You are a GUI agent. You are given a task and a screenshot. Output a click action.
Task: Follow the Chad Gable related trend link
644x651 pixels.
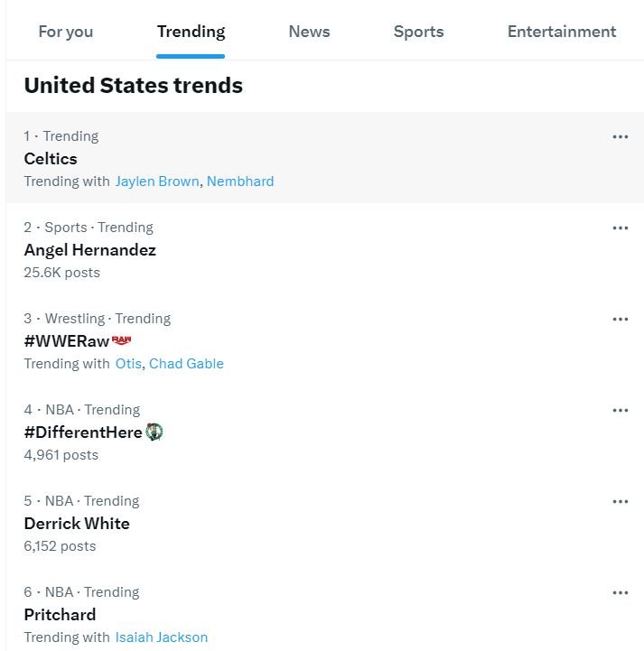(x=186, y=364)
